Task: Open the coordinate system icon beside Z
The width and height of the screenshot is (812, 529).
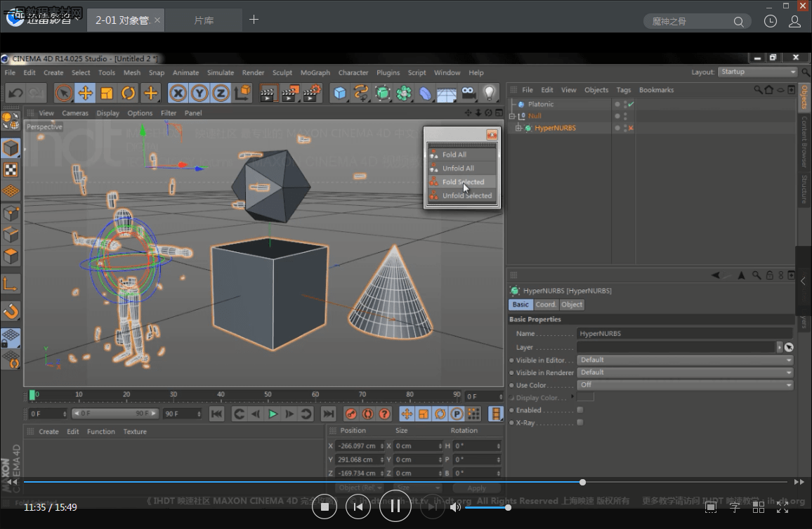Action: click(242, 93)
